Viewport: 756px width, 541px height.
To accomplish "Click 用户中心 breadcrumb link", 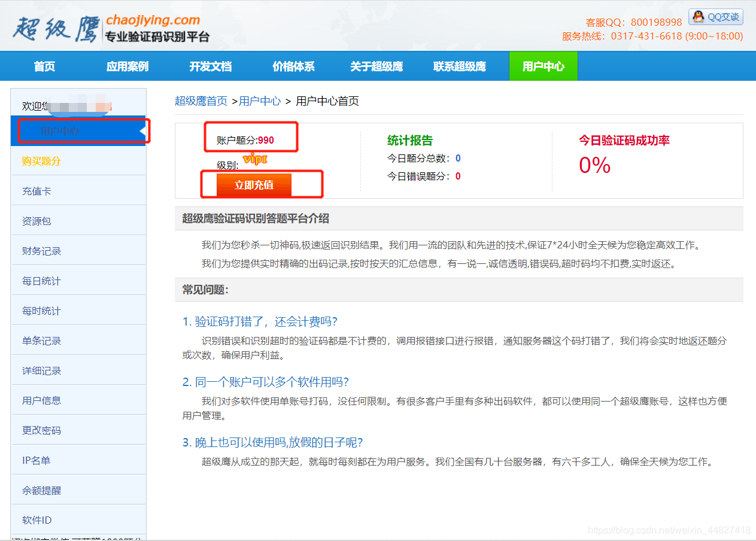I will [260, 101].
